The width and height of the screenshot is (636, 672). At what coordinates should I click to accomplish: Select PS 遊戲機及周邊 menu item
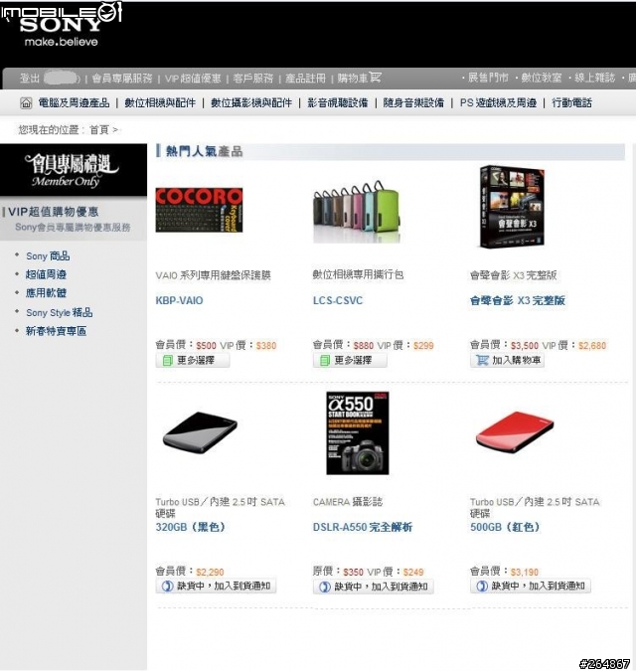point(498,103)
